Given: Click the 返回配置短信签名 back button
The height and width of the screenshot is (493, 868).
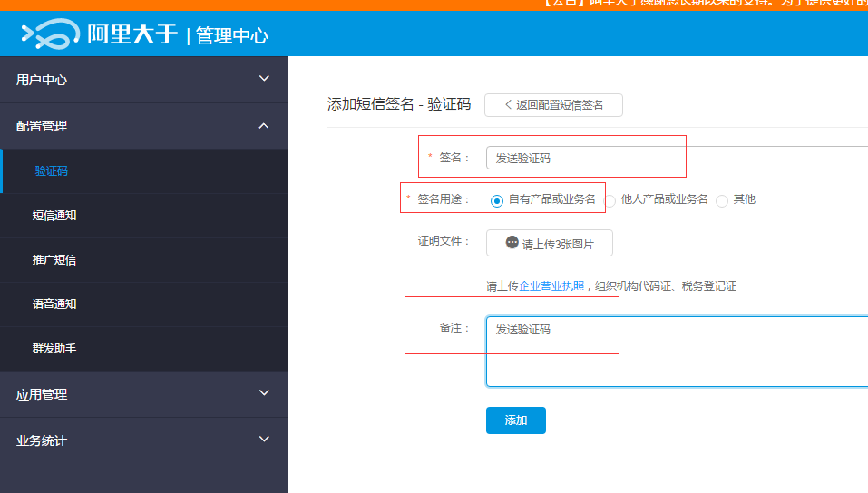Looking at the screenshot, I should pyautogui.click(x=553, y=105).
